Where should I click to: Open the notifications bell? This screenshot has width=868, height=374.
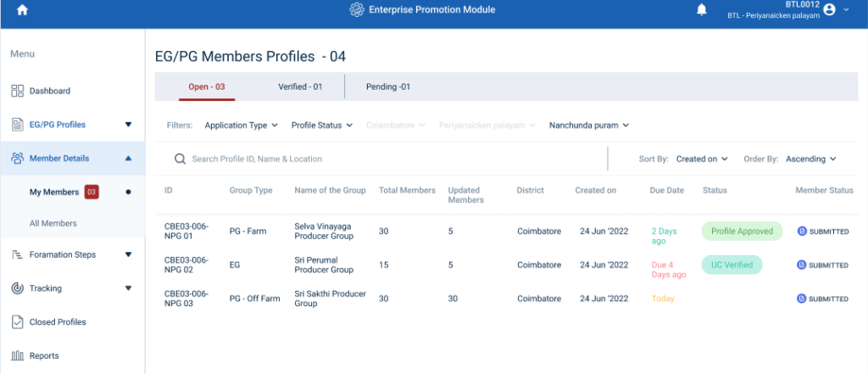[x=702, y=10]
